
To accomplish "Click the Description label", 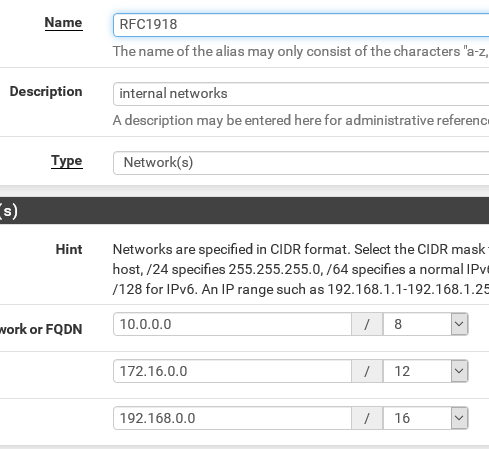I will click(46, 91).
